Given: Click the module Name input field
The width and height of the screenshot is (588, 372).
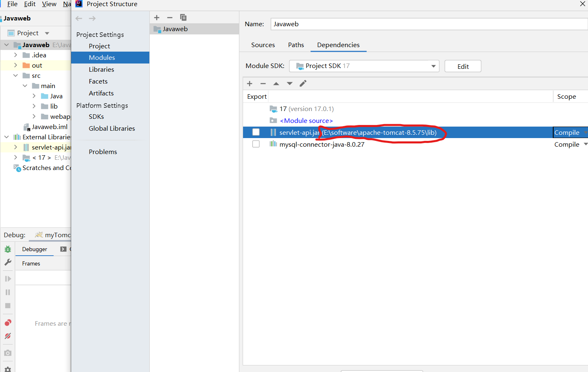Looking at the screenshot, I should (x=429, y=24).
